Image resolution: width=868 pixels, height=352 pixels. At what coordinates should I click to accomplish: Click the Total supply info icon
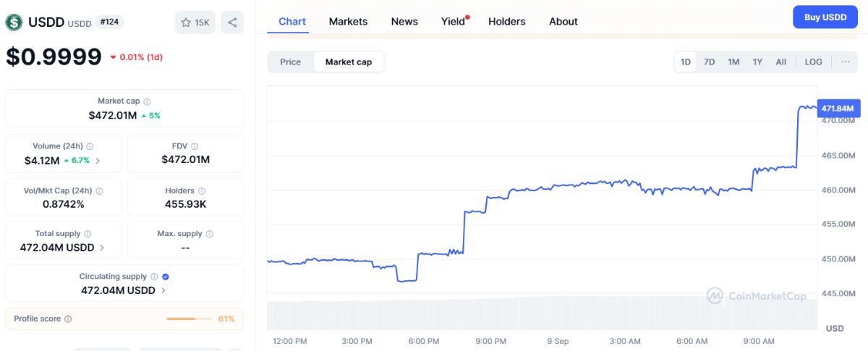(x=88, y=234)
